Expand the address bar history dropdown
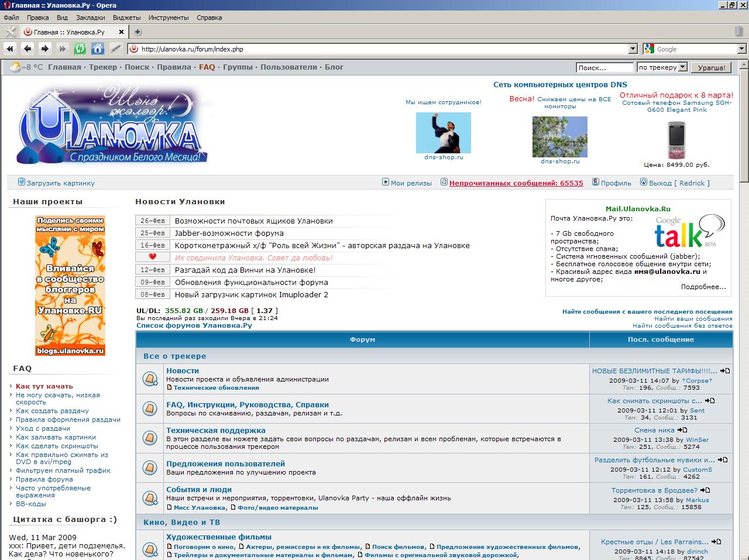Viewport: 749px width, 560px height. tap(633, 49)
